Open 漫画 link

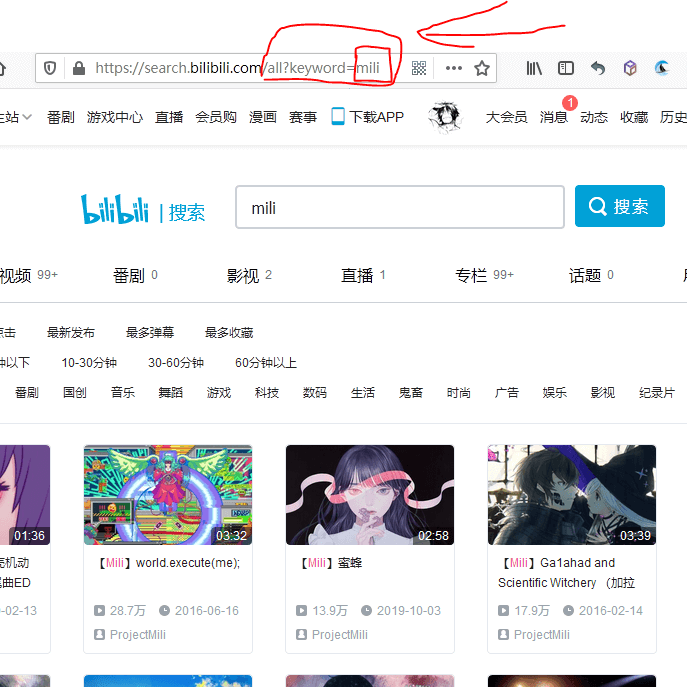coord(263,117)
